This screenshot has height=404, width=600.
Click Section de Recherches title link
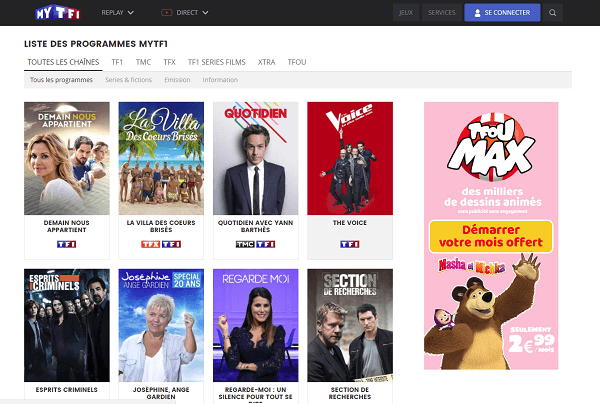pos(350,393)
